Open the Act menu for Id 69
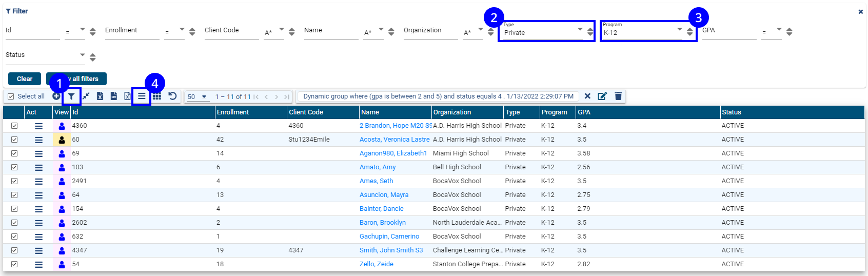Viewport: 868px width, 276px height. pos(38,153)
